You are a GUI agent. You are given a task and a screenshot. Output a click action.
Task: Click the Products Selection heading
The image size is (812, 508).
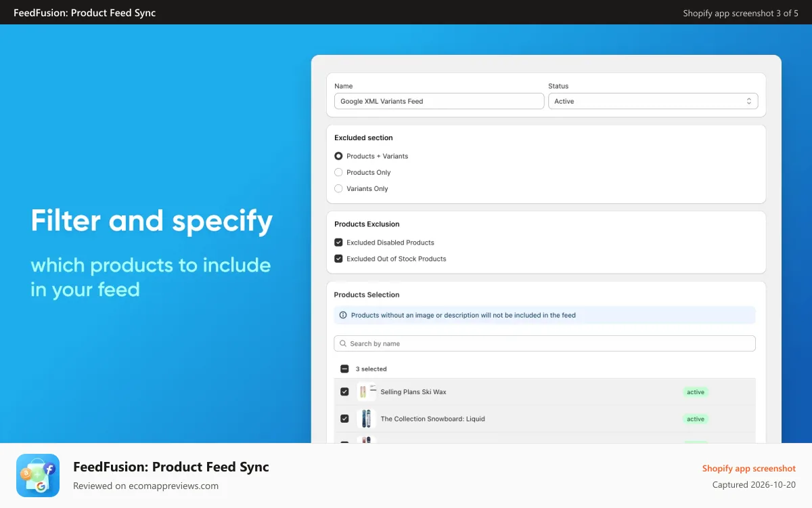point(367,295)
